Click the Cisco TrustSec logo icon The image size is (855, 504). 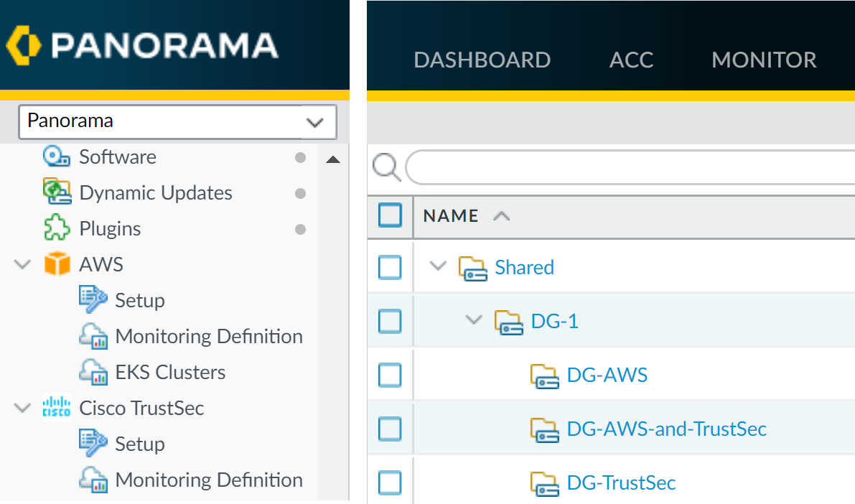(x=57, y=408)
